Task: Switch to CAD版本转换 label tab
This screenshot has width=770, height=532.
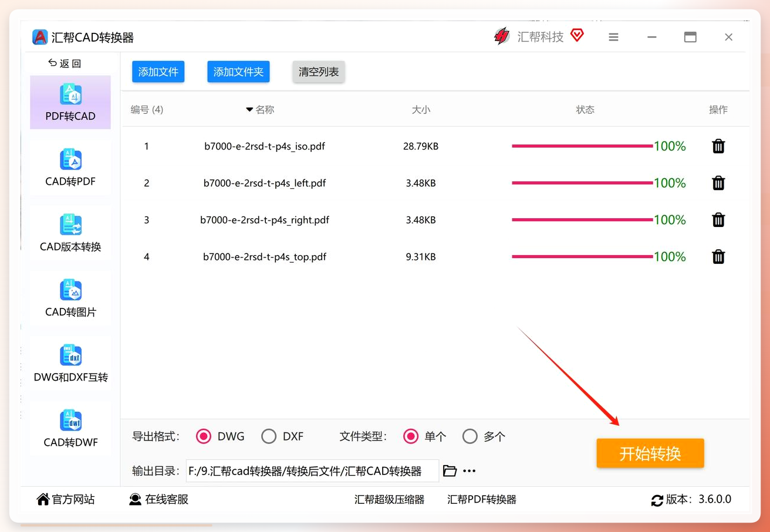Action: (70, 247)
